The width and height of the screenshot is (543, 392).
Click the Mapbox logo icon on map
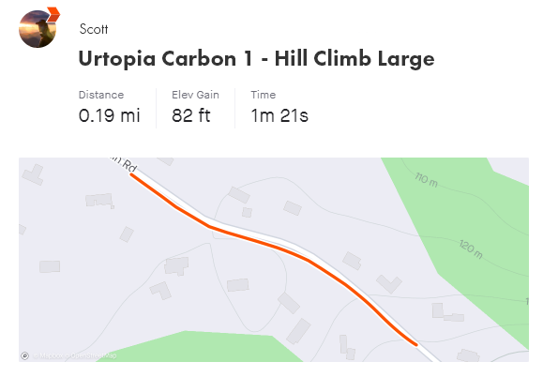pyautogui.click(x=25, y=355)
